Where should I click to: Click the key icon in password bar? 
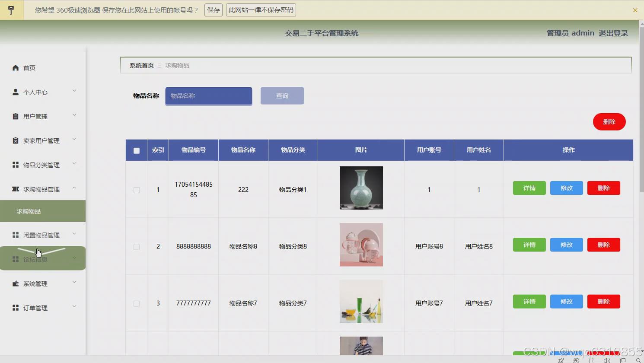click(11, 10)
